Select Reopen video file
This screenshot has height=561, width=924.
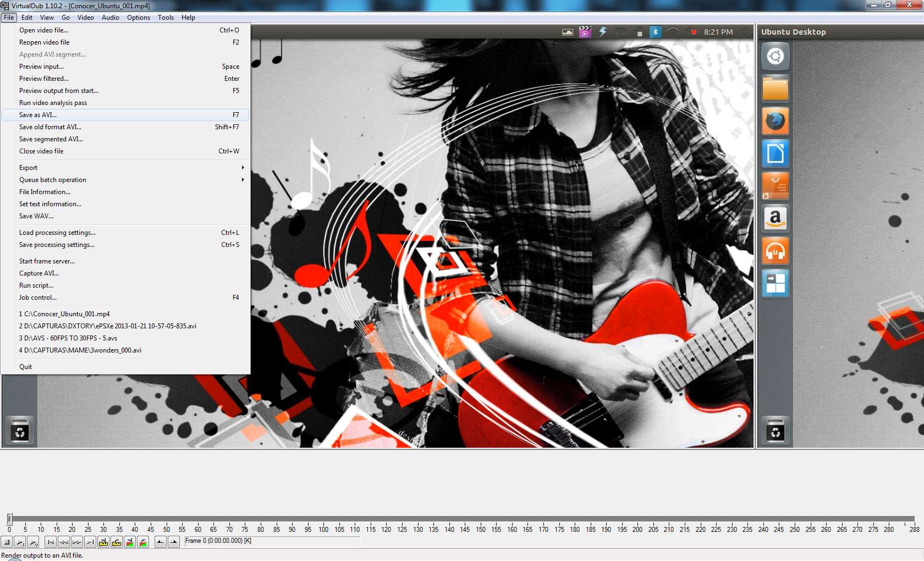click(x=125, y=42)
